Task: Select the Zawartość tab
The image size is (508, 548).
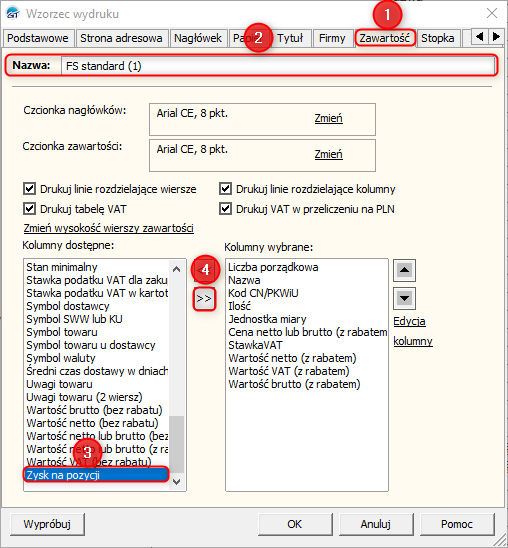Action: 385,38
